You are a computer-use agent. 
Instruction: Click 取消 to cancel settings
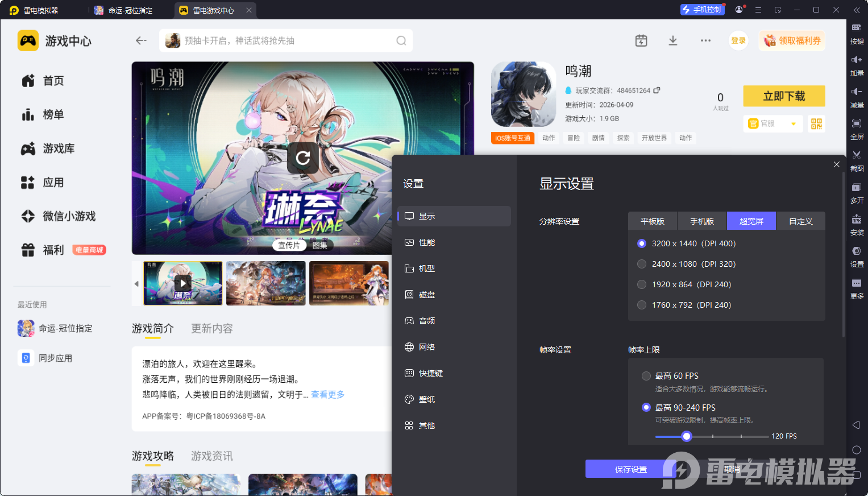tap(732, 469)
